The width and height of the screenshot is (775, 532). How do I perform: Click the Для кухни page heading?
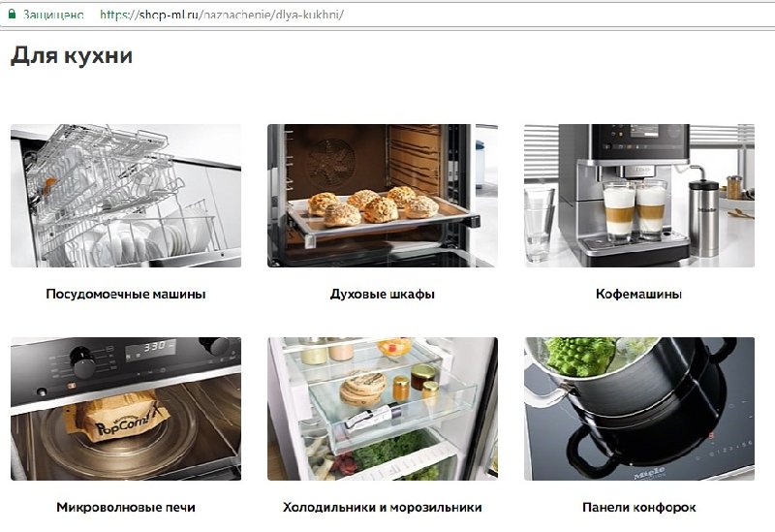(x=72, y=55)
